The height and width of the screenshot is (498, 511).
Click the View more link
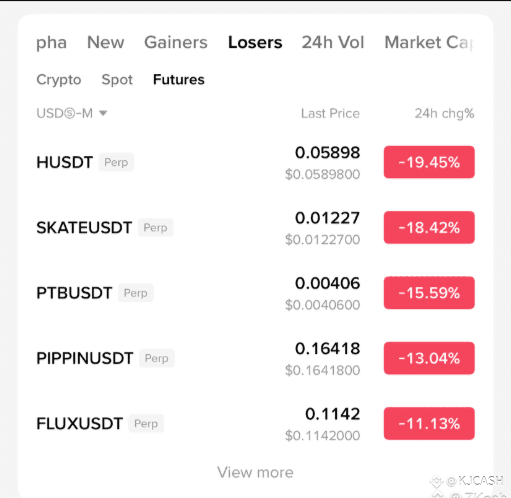(x=255, y=472)
